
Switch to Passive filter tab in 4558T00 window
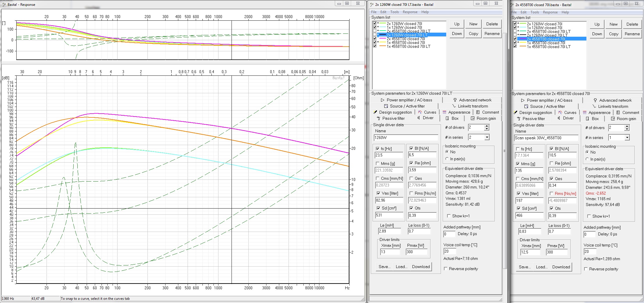[531, 119]
